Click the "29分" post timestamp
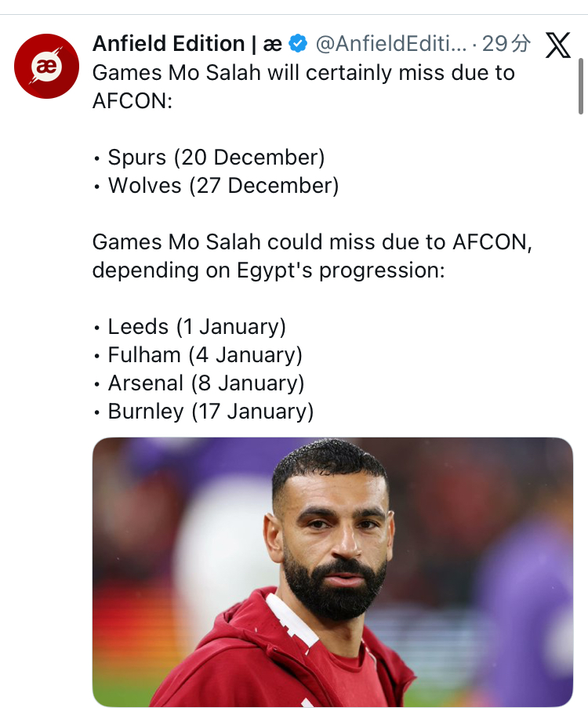 click(x=506, y=44)
